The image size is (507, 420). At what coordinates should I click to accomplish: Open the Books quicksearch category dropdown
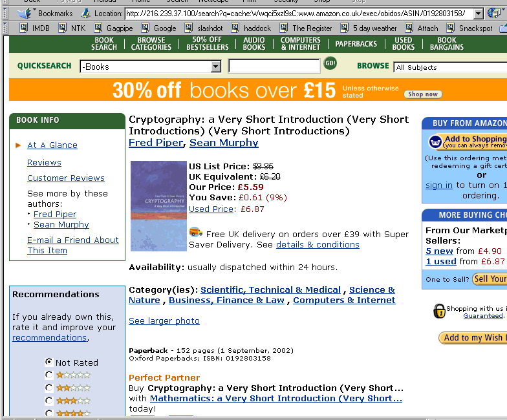pos(215,67)
